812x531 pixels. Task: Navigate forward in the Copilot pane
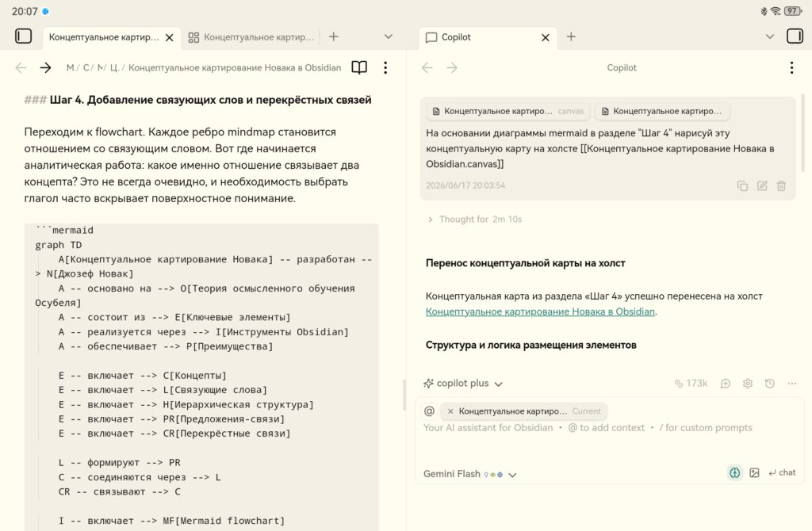(452, 67)
